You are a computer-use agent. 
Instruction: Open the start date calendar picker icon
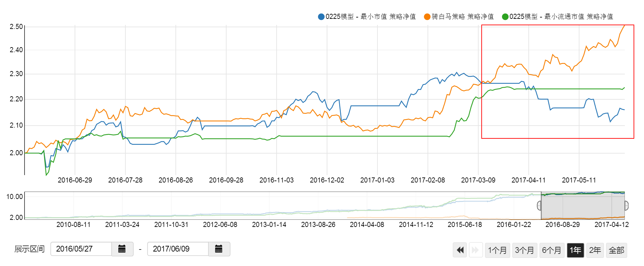[x=122, y=249]
